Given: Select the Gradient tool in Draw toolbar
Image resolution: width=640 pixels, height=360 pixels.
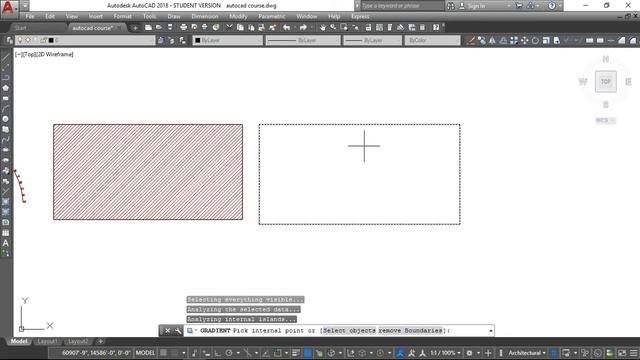Looking at the screenshot, I should 5,212.
